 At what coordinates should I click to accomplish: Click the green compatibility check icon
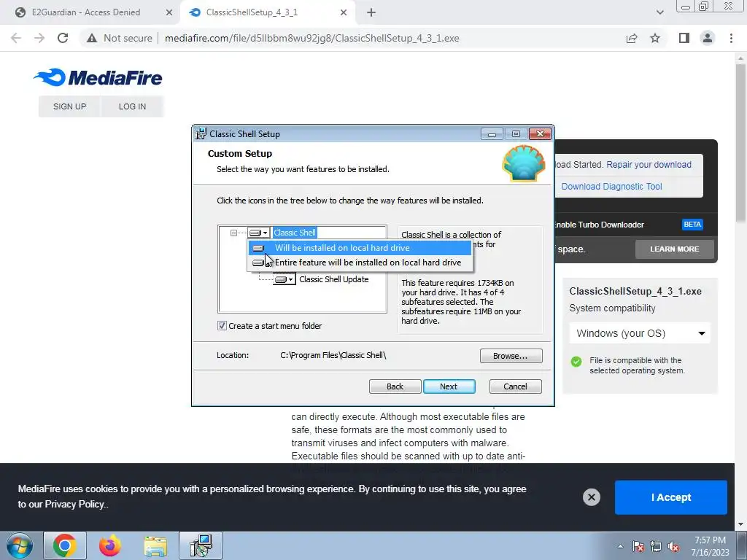pyautogui.click(x=576, y=362)
